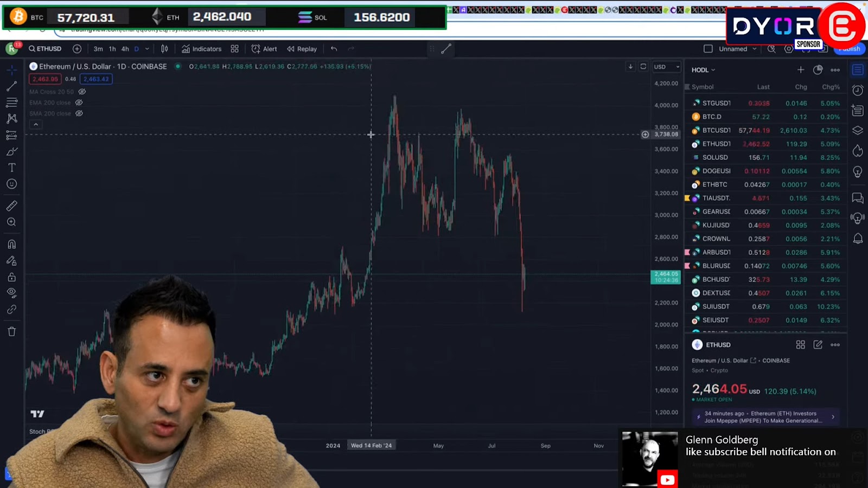The width and height of the screenshot is (868, 488).
Task: Start bar Replay mode
Action: (x=302, y=49)
